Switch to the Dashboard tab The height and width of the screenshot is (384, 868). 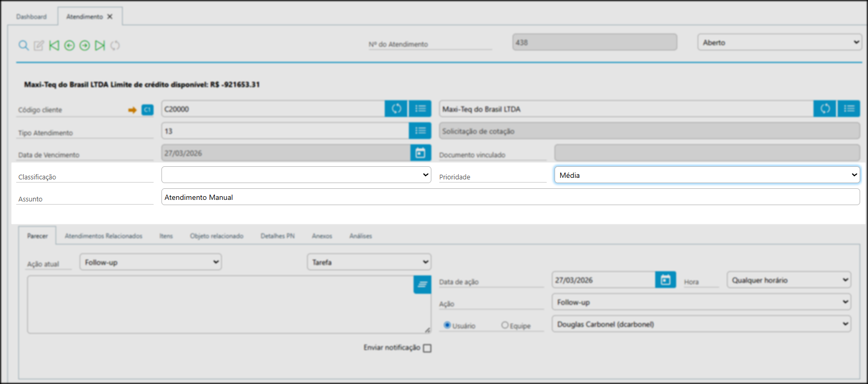point(31,17)
